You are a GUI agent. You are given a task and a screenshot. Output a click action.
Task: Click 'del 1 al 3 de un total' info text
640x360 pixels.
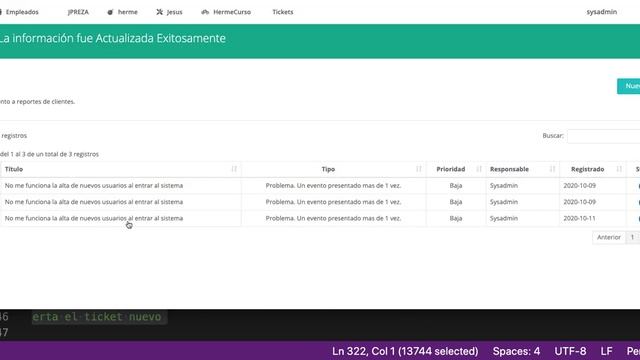49,154
